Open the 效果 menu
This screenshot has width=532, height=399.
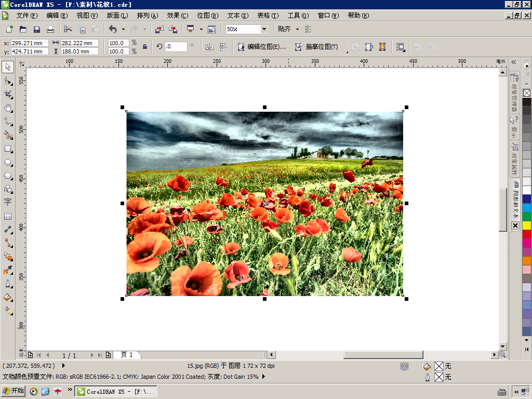[x=178, y=15]
